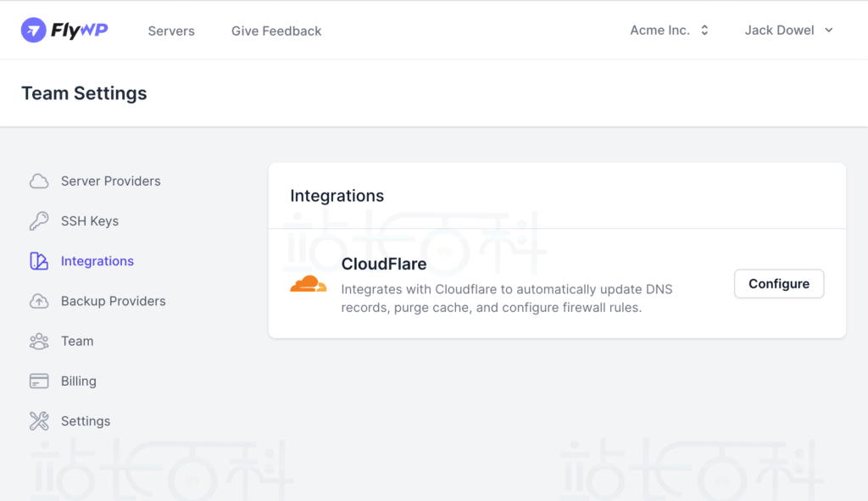
Task: Navigate to the Billing page
Action: 79,381
